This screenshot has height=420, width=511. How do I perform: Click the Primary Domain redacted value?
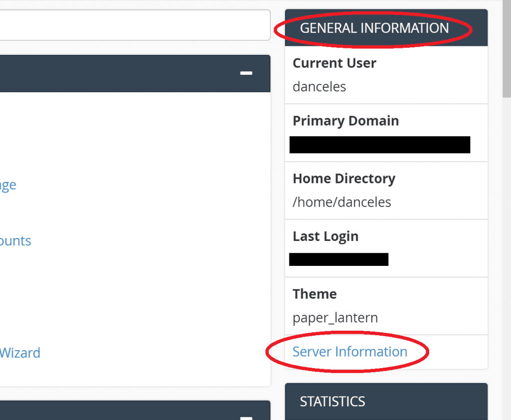[379, 145]
